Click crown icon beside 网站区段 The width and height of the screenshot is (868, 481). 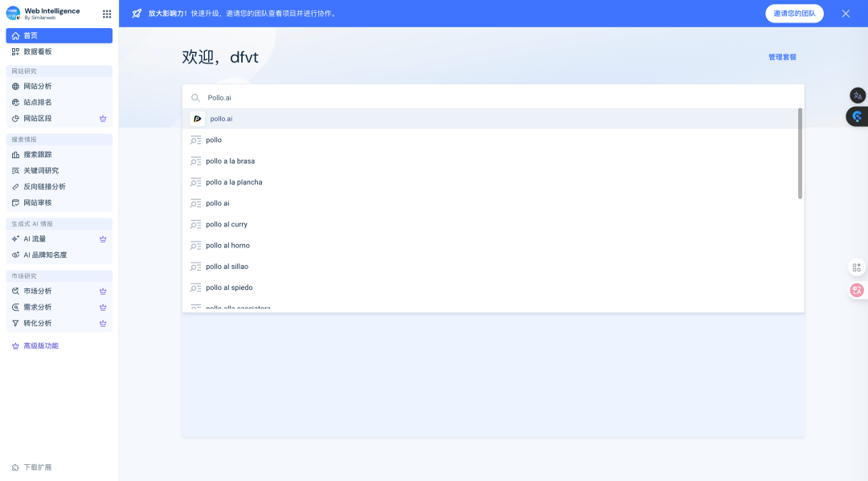103,118
